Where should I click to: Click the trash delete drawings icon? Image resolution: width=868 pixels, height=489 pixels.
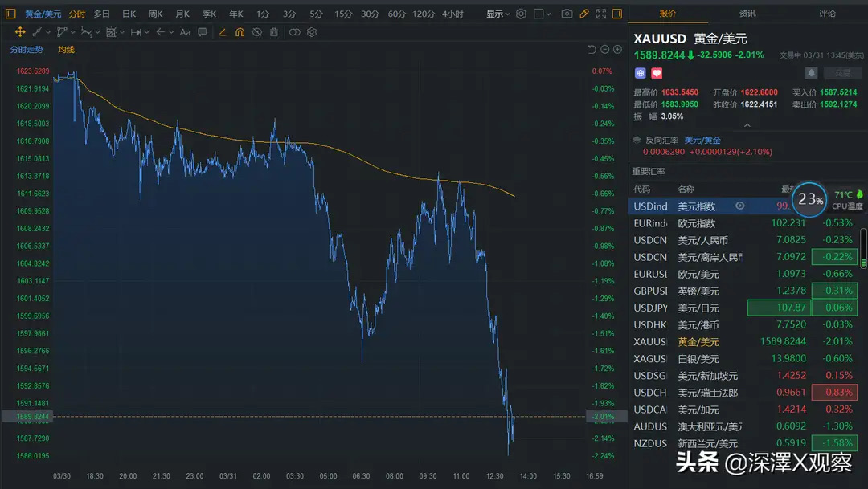pyautogui.click(x=274, y=32)
